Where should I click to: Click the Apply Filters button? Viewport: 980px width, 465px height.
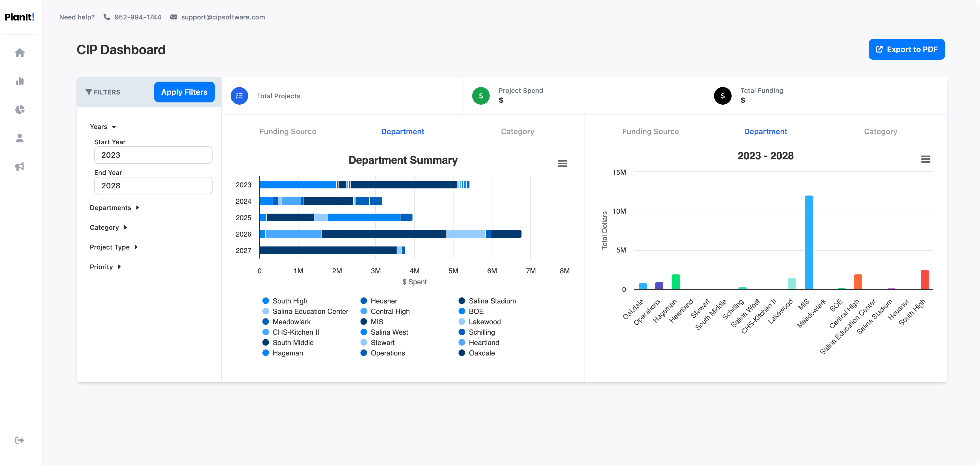pyautogui.click(x=184, y=92)
